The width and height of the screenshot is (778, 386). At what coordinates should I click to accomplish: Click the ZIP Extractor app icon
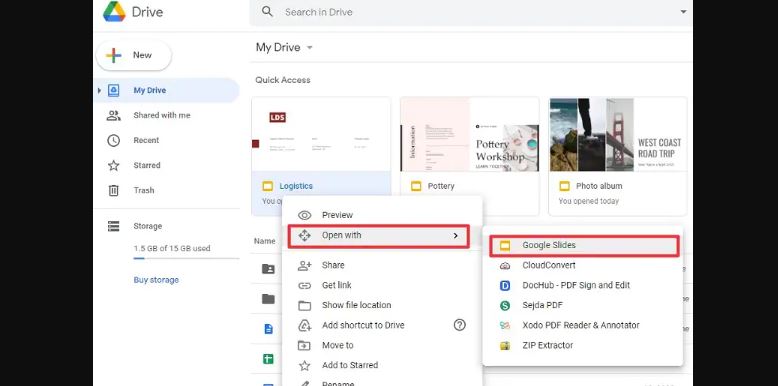point(505,346)
